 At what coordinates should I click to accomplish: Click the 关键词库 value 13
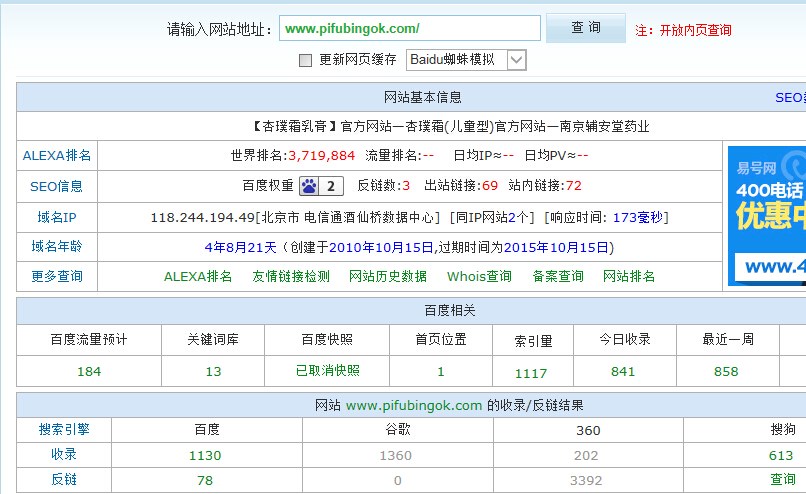click(213, 371)
